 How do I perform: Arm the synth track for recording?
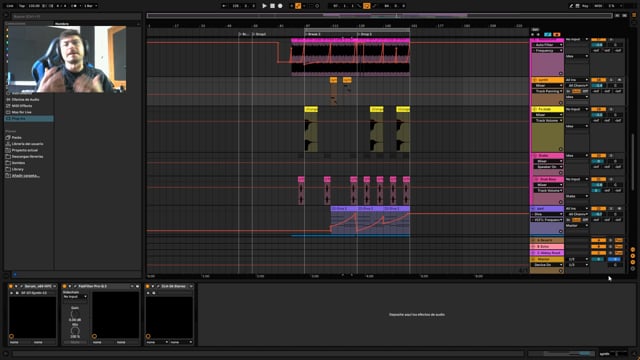click(x=619, y=80)
